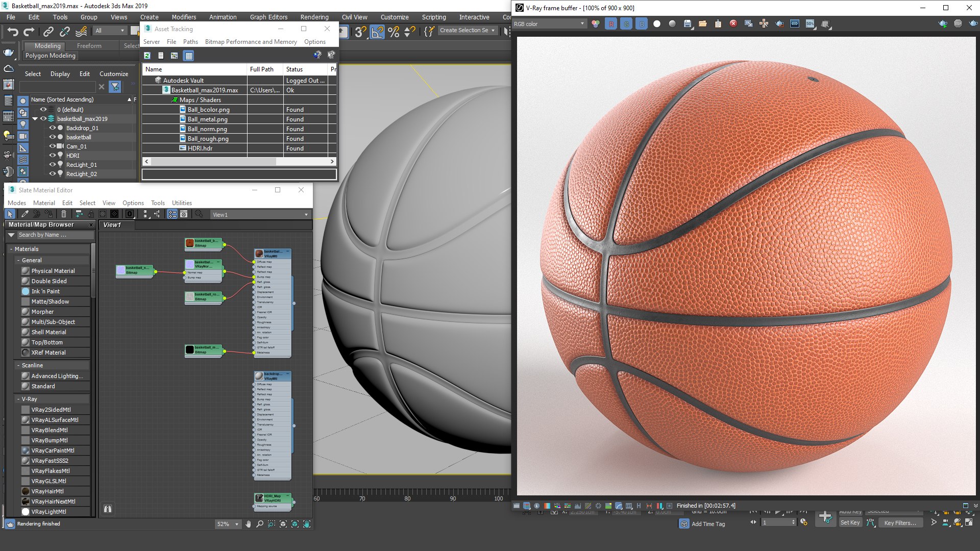Open Utilities menu in Slate Material Editor
The height and width of the screenshot is (551, 980).
tap(182, 203)
